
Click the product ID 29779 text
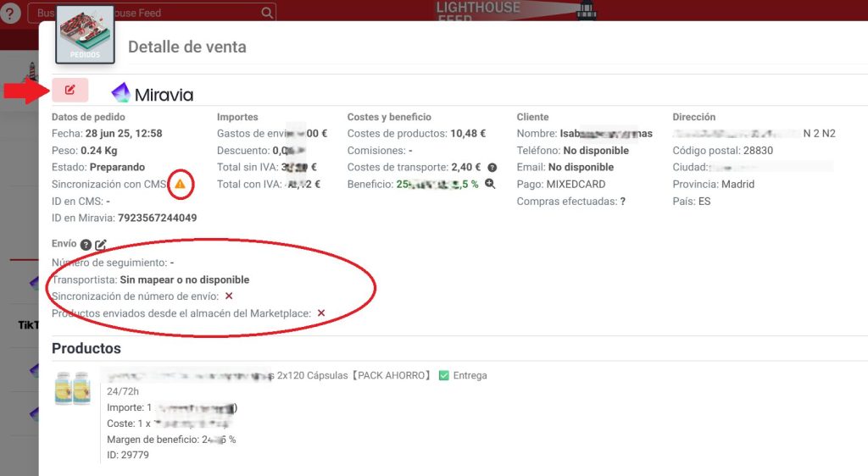point(128,455)
